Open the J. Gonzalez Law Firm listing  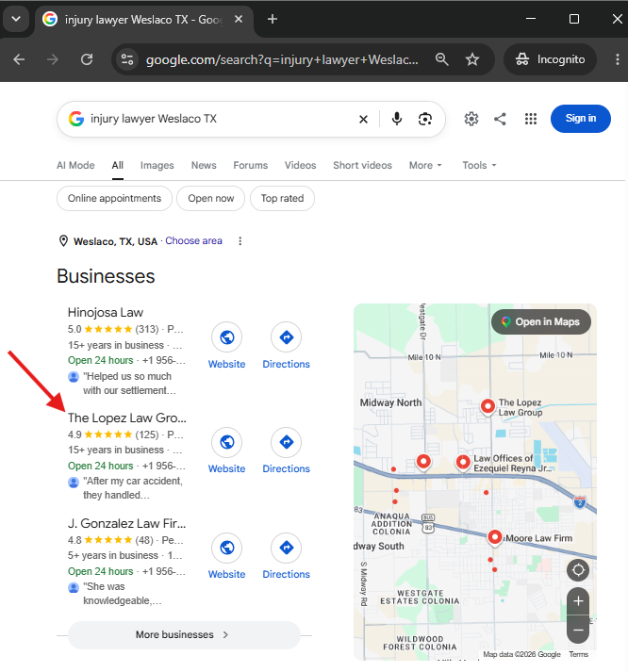click(127, 523)
